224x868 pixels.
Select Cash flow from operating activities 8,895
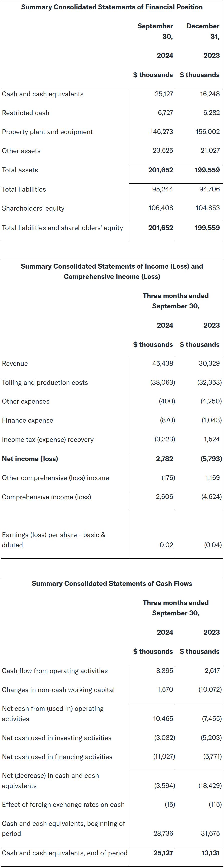coord(164,671)
